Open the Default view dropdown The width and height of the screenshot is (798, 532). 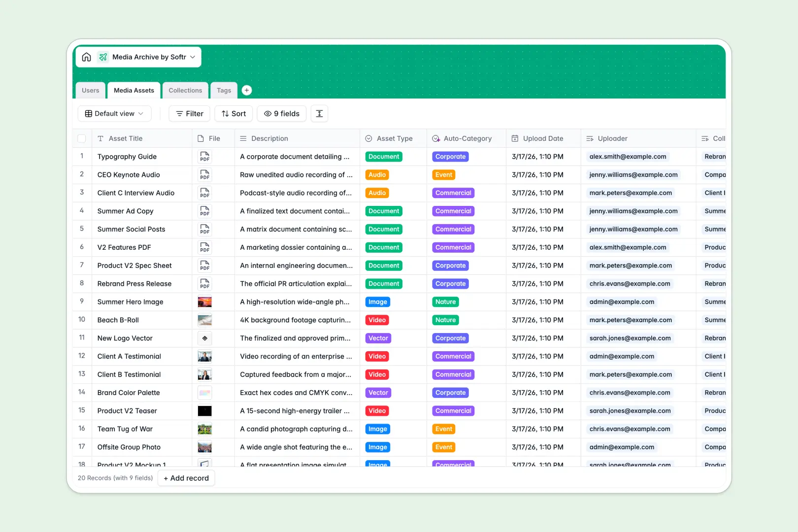coord(114,113)
